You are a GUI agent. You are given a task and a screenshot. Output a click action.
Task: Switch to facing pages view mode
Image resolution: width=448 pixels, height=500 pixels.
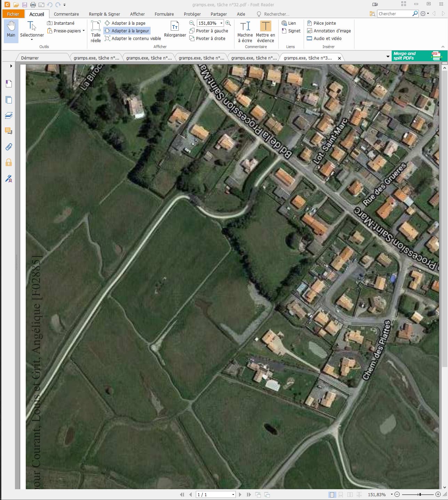coord(350,494)
